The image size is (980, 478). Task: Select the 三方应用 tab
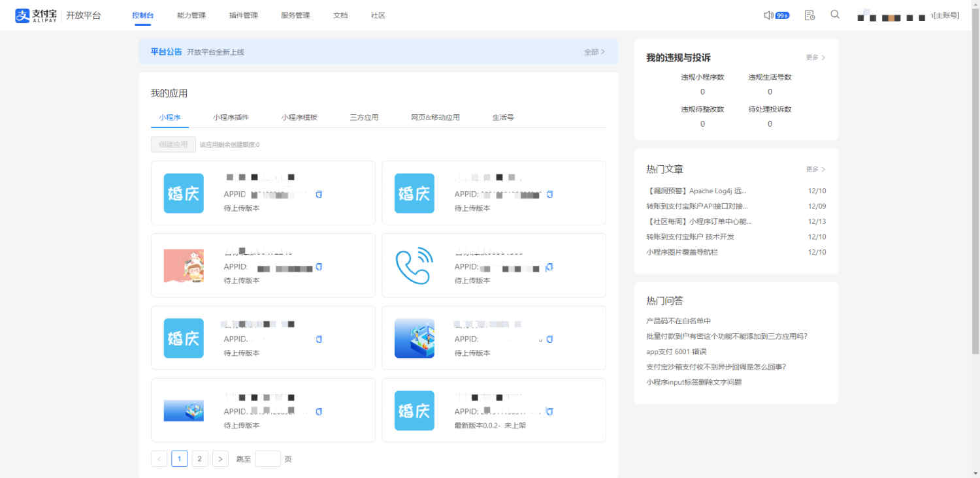click(x=364, y=117)
